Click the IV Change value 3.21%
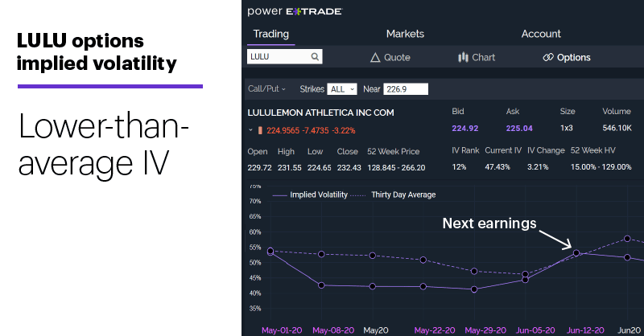The image size is (644, 336). [x=538, y=167]
